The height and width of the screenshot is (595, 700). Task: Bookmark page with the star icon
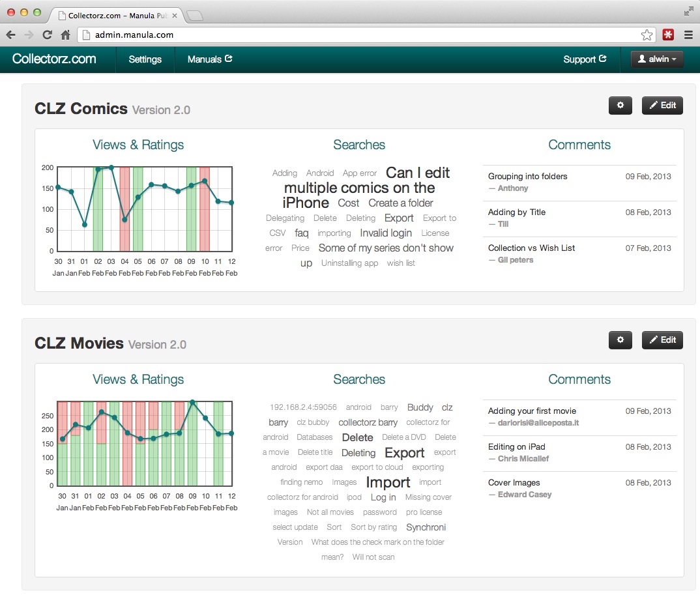(x=647, y=35)
